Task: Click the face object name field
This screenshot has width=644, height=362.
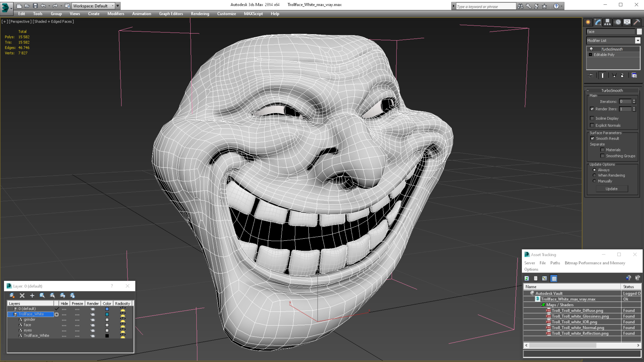Action: click(x=610, y=32)
